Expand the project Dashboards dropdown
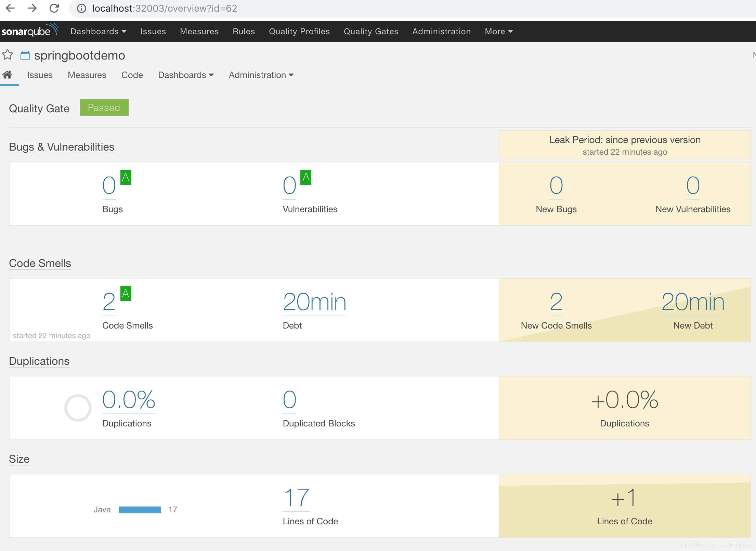 [186, 75]
